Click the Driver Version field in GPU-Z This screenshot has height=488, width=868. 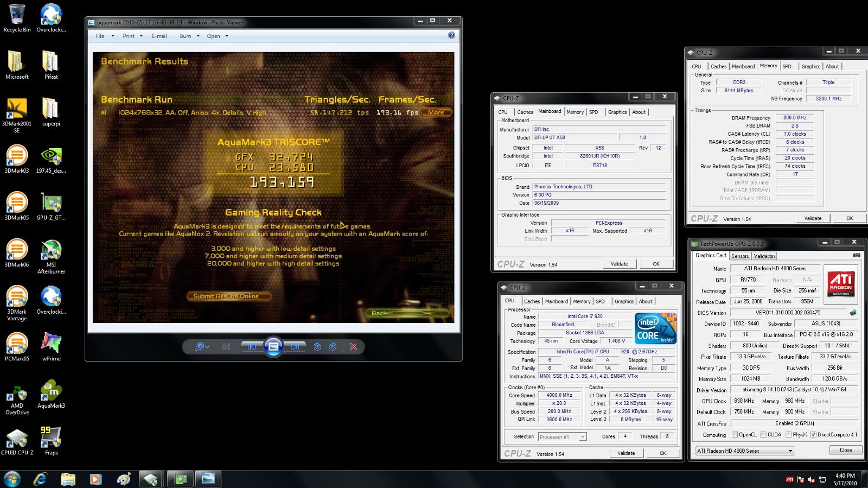click(x=794, y=389)
